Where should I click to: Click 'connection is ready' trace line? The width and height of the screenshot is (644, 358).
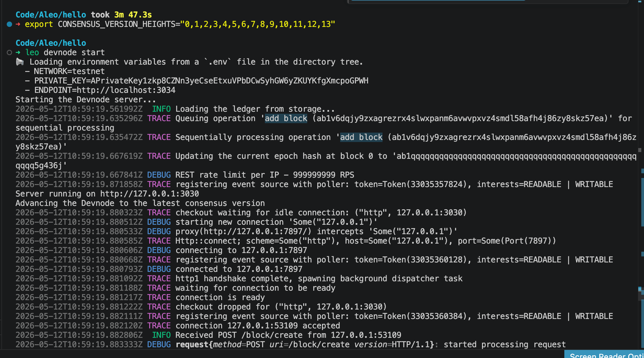[x=220, y=297]
